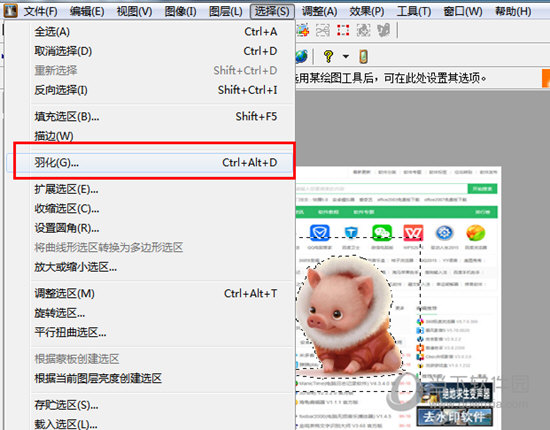
Task: Open the dropdown arrow beside help icon
Action: click(x=346, y=56)
